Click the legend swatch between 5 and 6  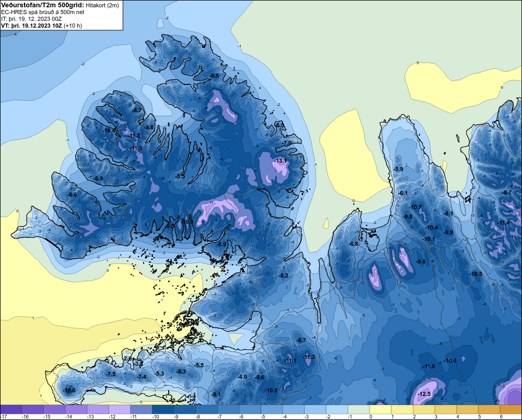point(489,409)
